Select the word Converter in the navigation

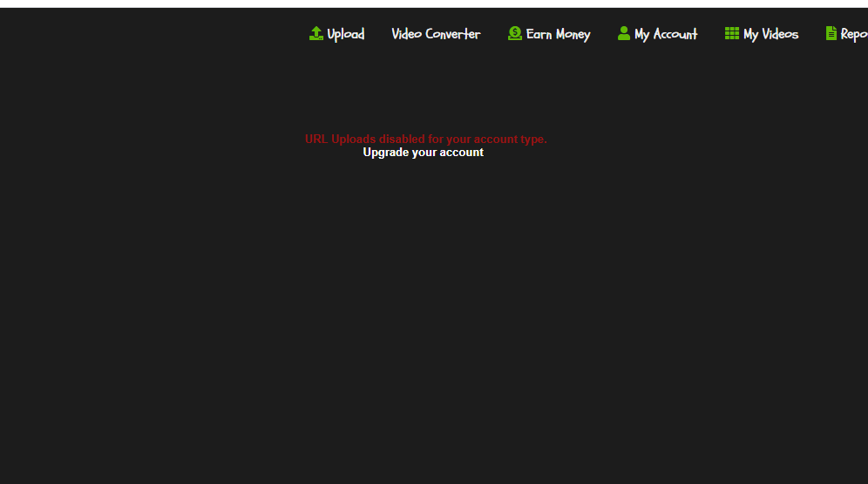pyautogui.click(x=453, y=34)
